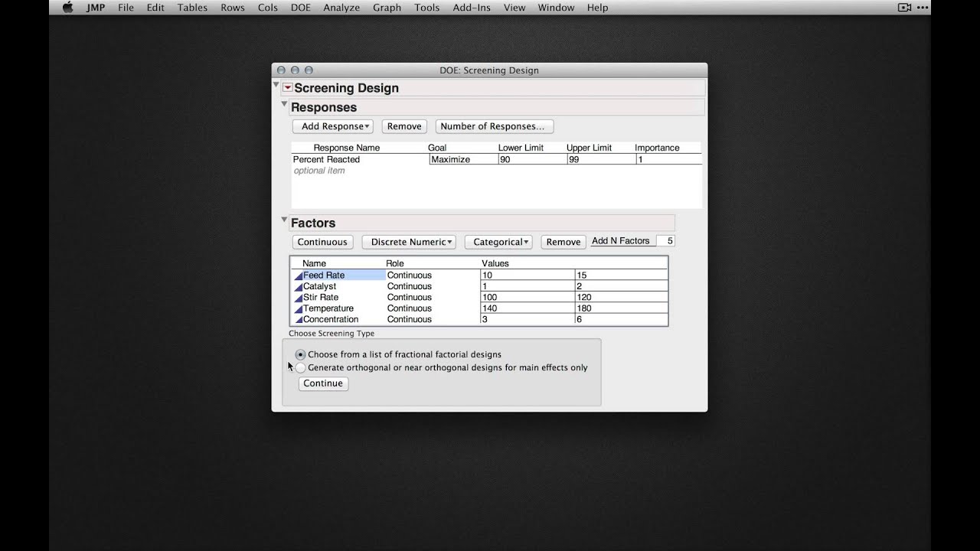Click Upper Limit cell with value 99

[601, 159]
